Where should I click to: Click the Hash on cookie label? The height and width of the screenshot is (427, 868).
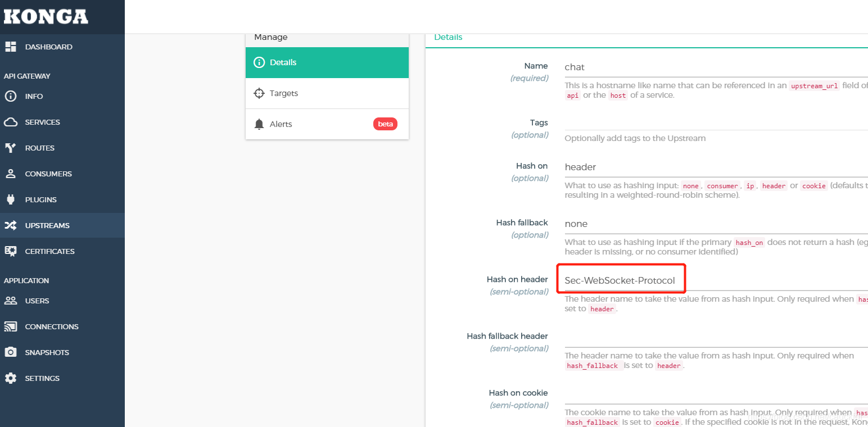[518, 393]
